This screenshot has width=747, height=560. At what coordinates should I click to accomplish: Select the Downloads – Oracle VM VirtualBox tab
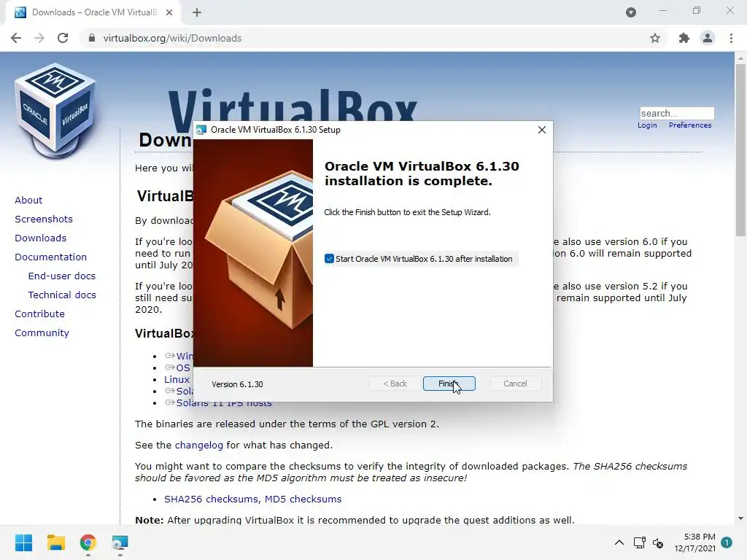tap(93, 12)
